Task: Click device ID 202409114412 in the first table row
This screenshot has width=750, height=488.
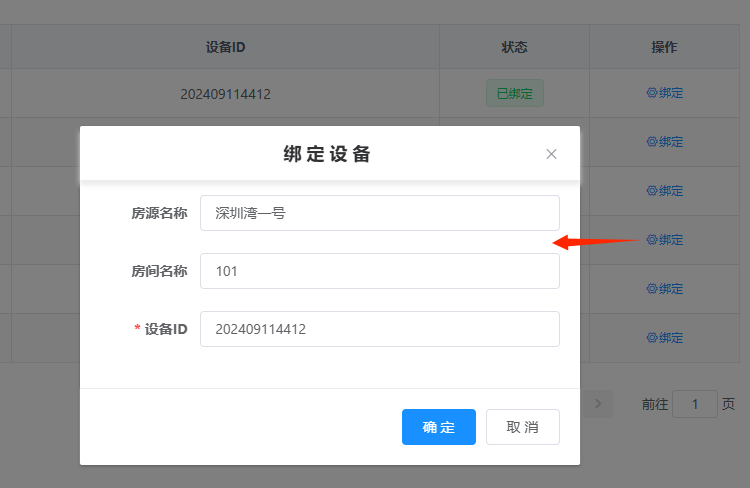Action: coord(225,95)
